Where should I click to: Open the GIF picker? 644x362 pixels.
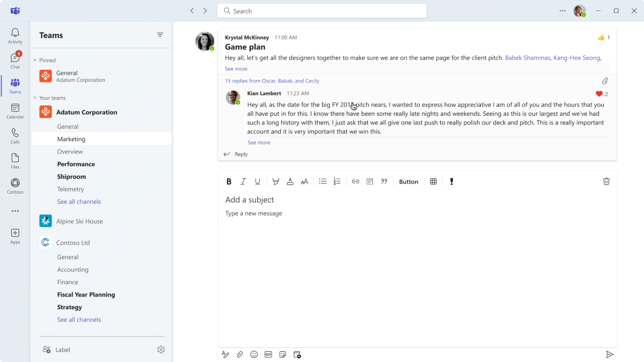[x=268, y=354]
